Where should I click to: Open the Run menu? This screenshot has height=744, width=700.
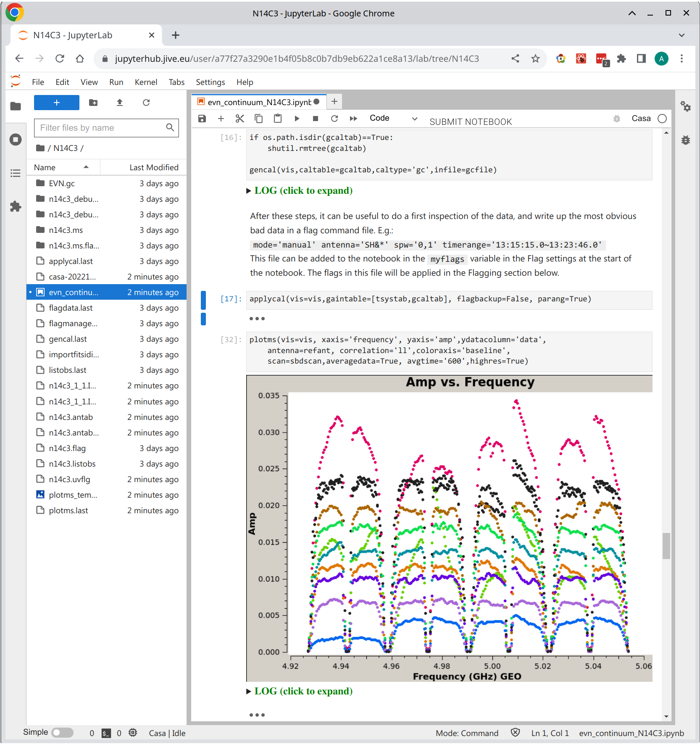[116, 82]
